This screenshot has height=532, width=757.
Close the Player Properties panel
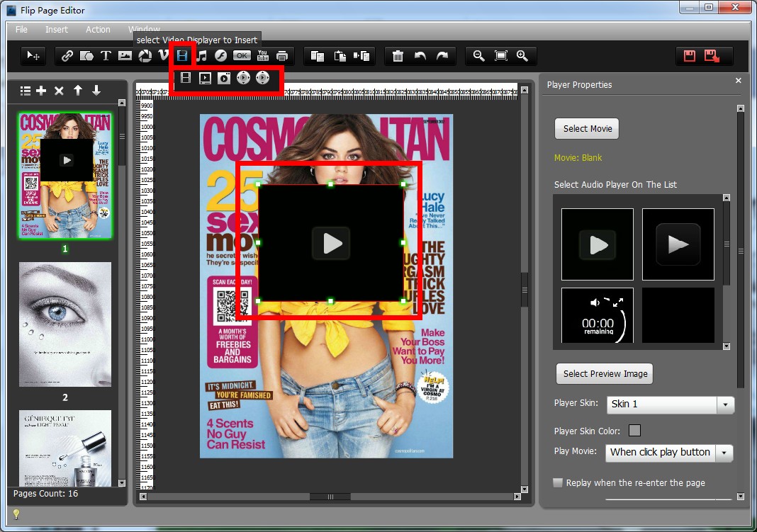tap(738, 81)
